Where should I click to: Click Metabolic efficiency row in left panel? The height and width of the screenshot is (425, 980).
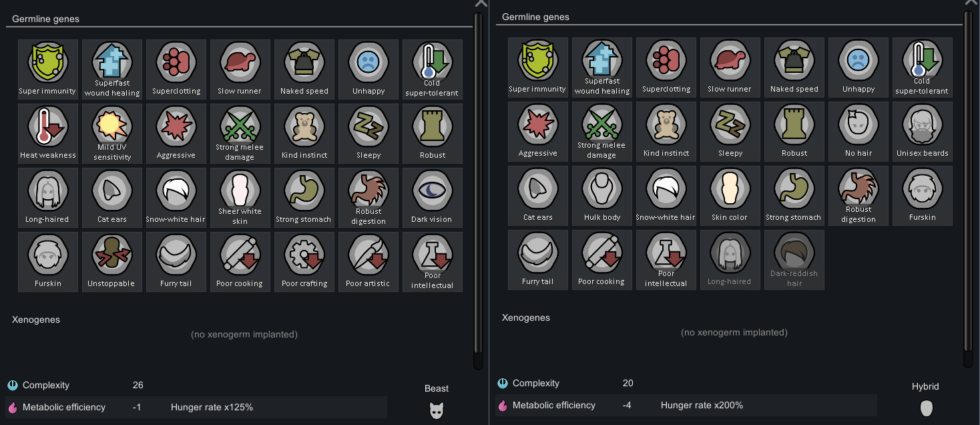(x=196, y=407)
